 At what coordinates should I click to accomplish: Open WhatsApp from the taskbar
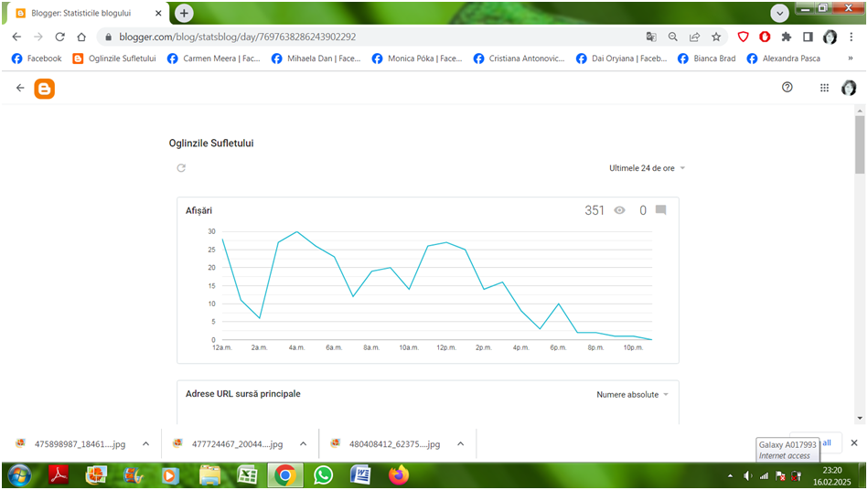(x=323, y=475)
